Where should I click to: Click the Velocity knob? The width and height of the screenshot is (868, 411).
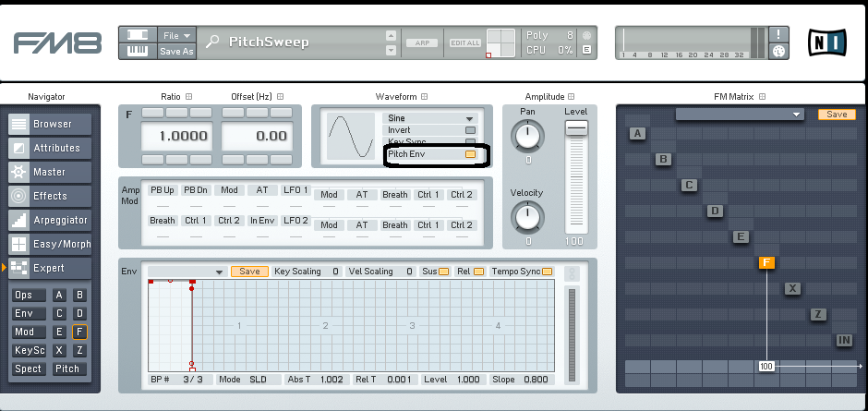(x=527, y=216)
